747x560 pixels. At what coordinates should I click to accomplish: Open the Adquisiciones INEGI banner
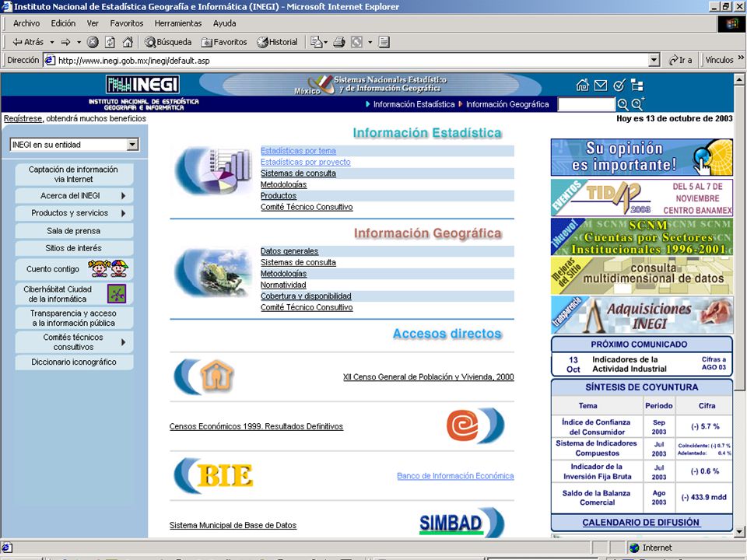pyautogui.click(x=642, y=314)
